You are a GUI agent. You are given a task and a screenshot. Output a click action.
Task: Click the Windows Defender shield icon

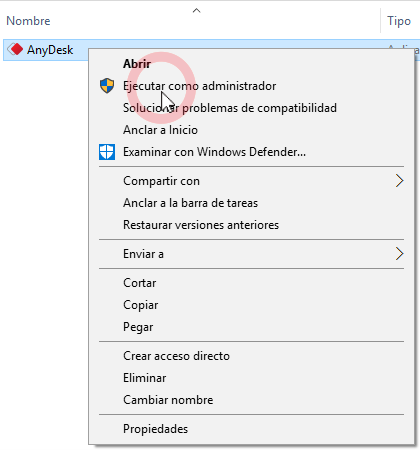[x=107, y=152]
